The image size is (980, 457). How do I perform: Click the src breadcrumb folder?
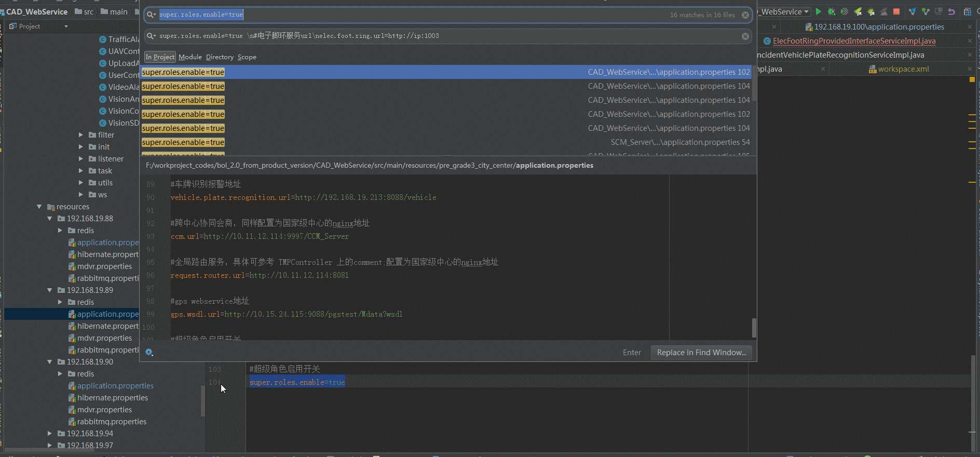[x=84, y=11]
